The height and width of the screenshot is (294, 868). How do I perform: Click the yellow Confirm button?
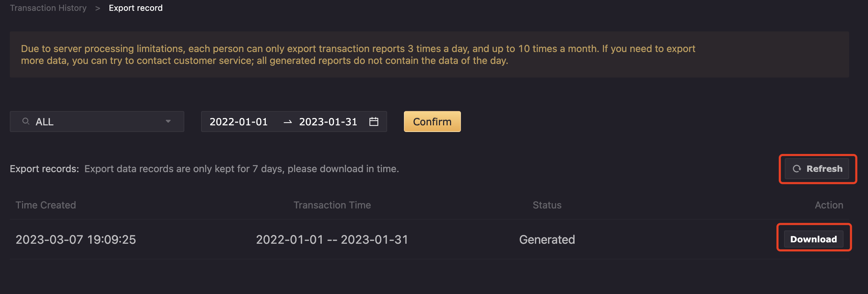coord(432,122)
